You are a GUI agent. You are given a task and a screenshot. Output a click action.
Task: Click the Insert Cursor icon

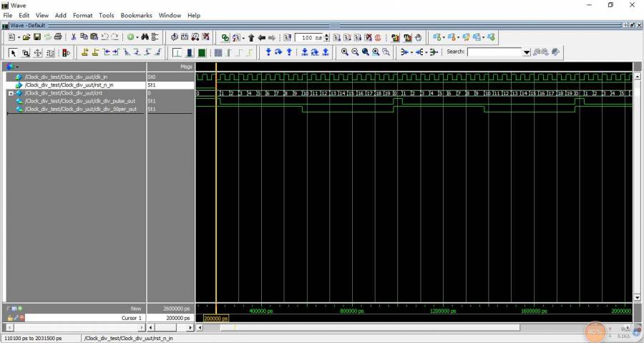[x=86, y=52]
